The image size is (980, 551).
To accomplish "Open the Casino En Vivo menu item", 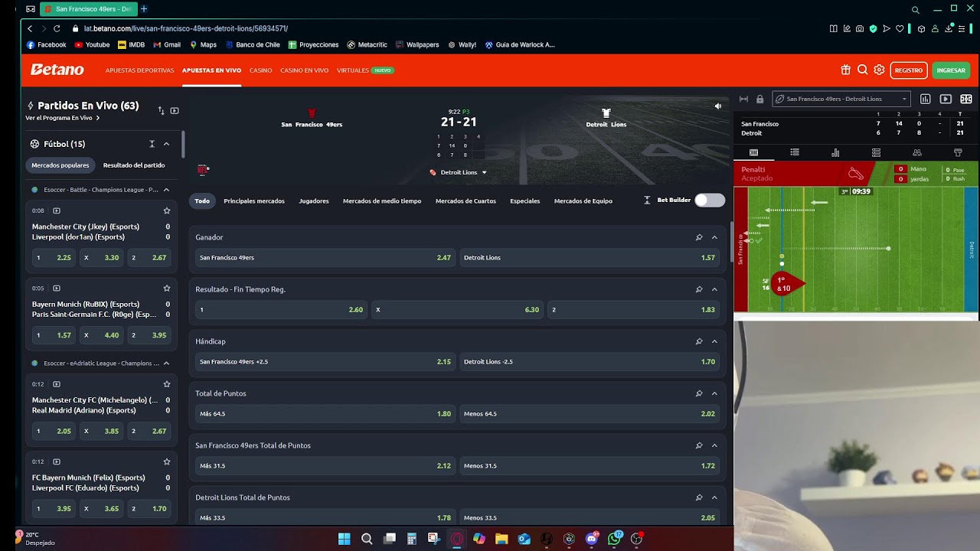I will [x=304, y=70].
